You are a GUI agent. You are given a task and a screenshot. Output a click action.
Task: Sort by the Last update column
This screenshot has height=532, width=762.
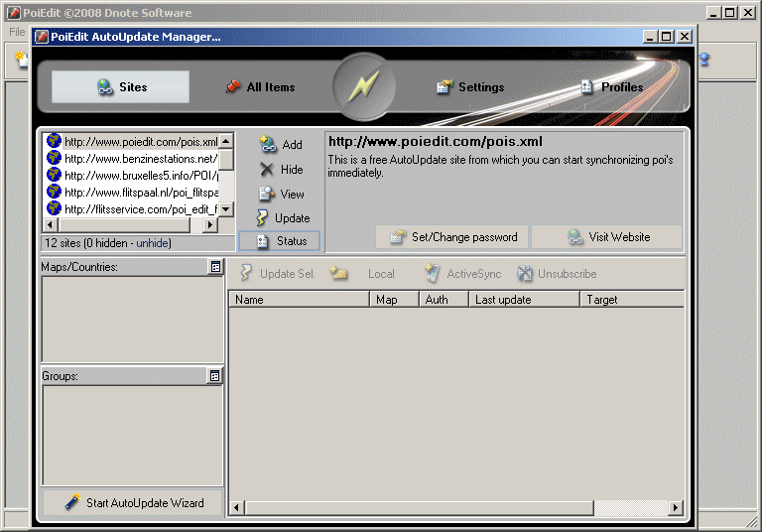524,299
